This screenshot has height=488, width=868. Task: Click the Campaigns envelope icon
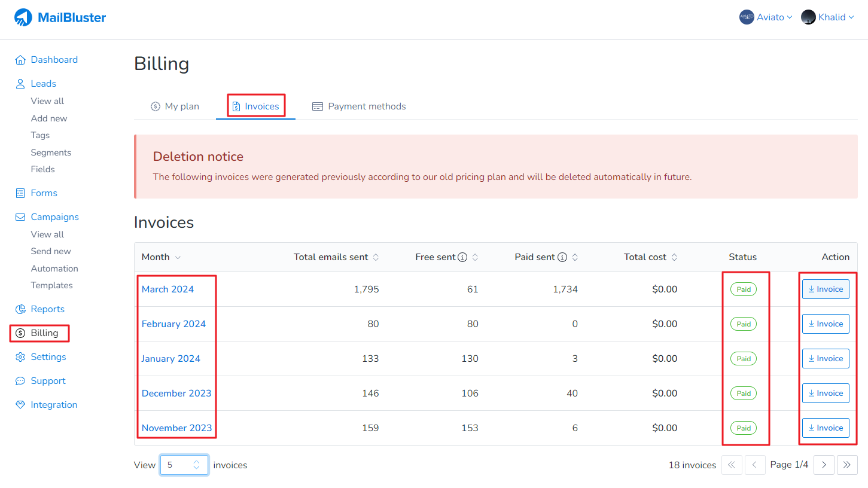(20, 217)
